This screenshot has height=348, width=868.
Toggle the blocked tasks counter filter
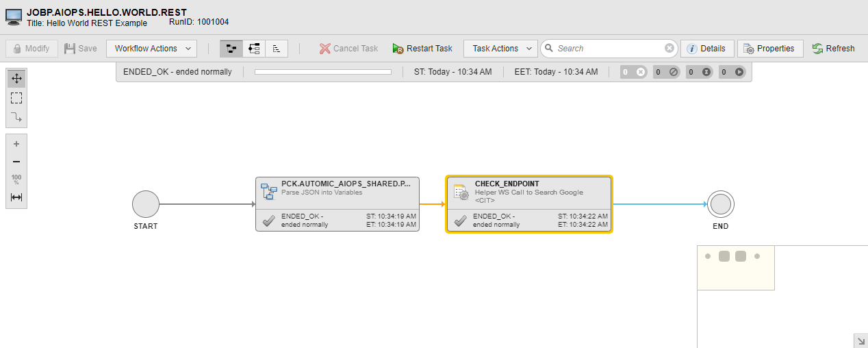click(666, 72)
